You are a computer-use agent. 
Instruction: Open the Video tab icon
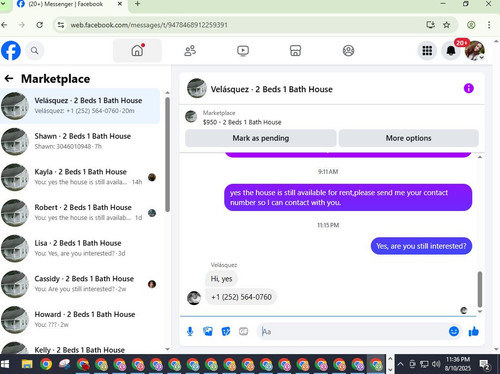[243, 51]
